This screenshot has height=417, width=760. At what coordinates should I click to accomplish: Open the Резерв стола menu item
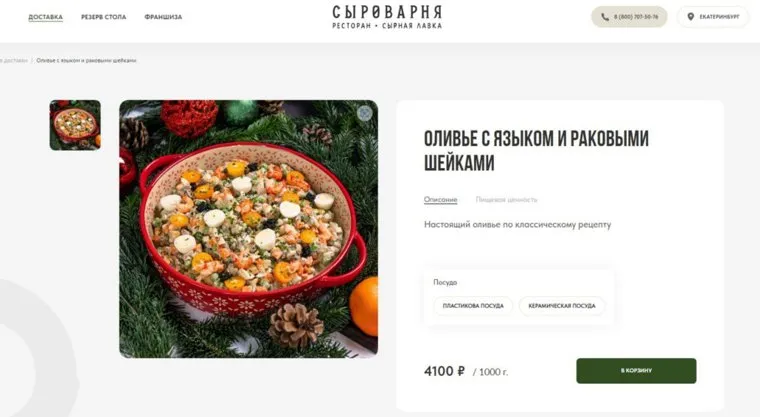click(x=103, y=17)
